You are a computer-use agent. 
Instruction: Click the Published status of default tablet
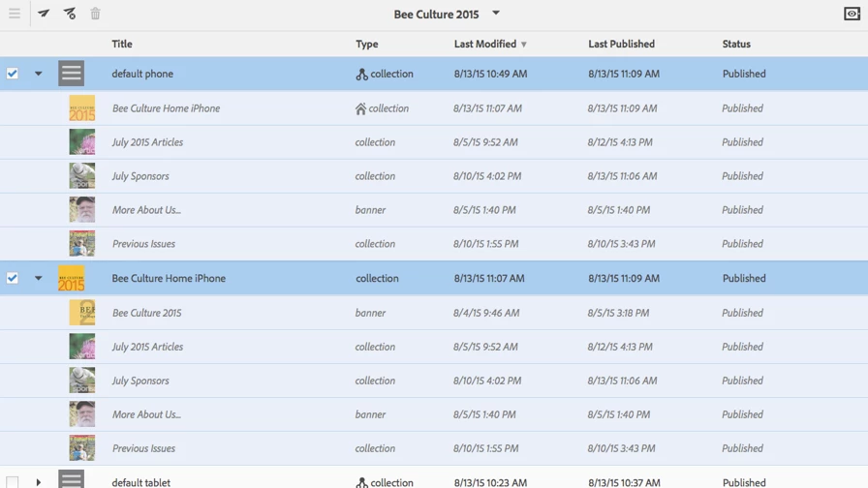tap(744, 482)
